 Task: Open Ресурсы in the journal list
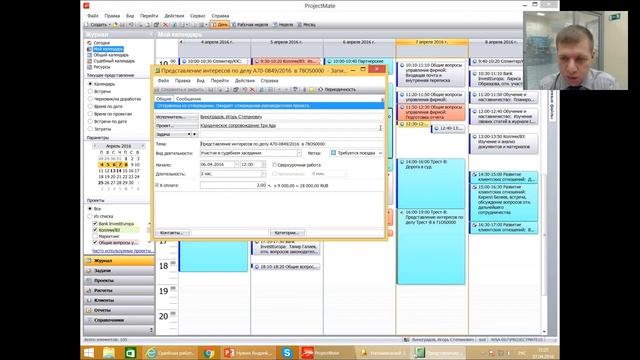pyautogui.click(x=102, y=67)
